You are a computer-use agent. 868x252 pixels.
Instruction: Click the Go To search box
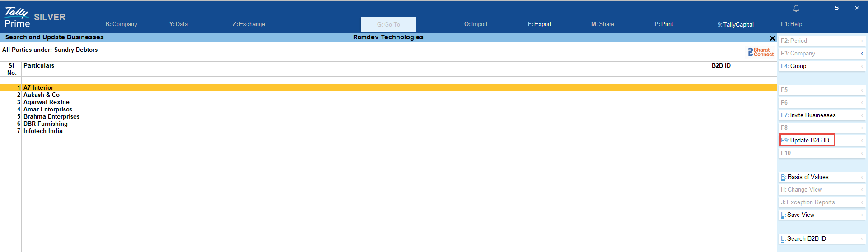tap(388, 24)
